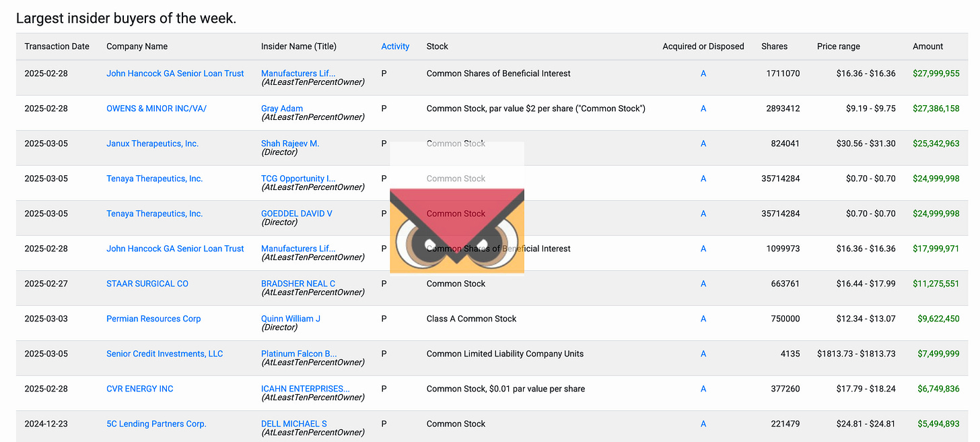Click the 'A' link in Permian Resources row

coord(703,319)
